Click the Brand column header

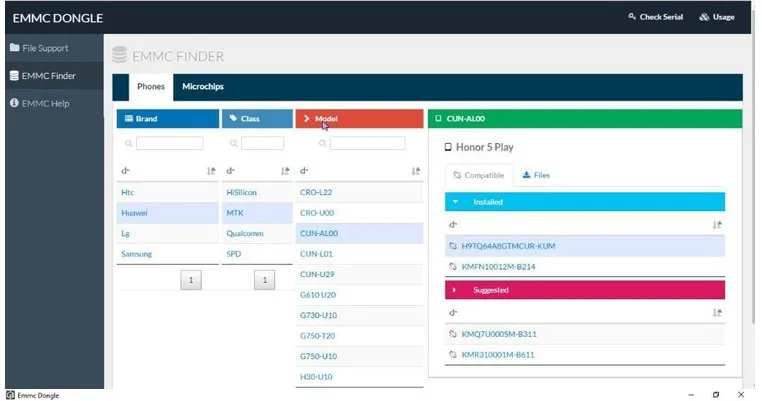coord(168,119)
